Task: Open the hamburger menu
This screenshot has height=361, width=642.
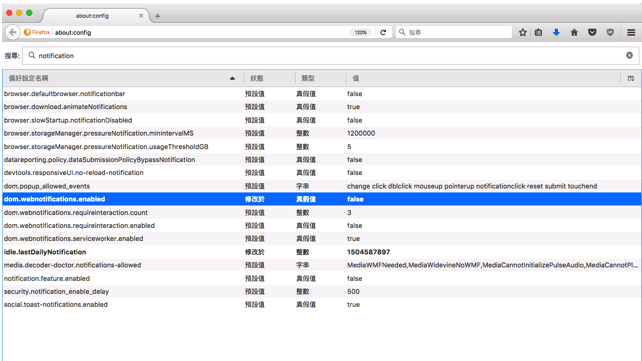Action: coord(631,32)
